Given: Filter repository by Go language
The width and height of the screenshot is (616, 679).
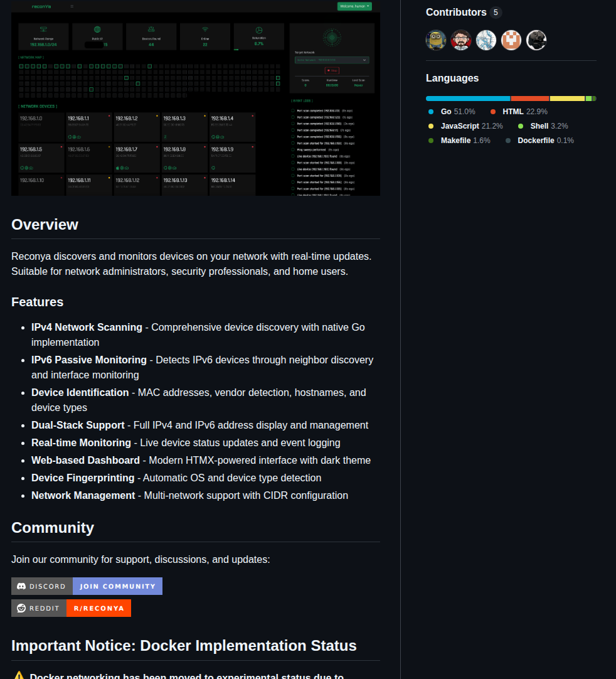Looking at the screenshot, I should [x=452, y=112].
